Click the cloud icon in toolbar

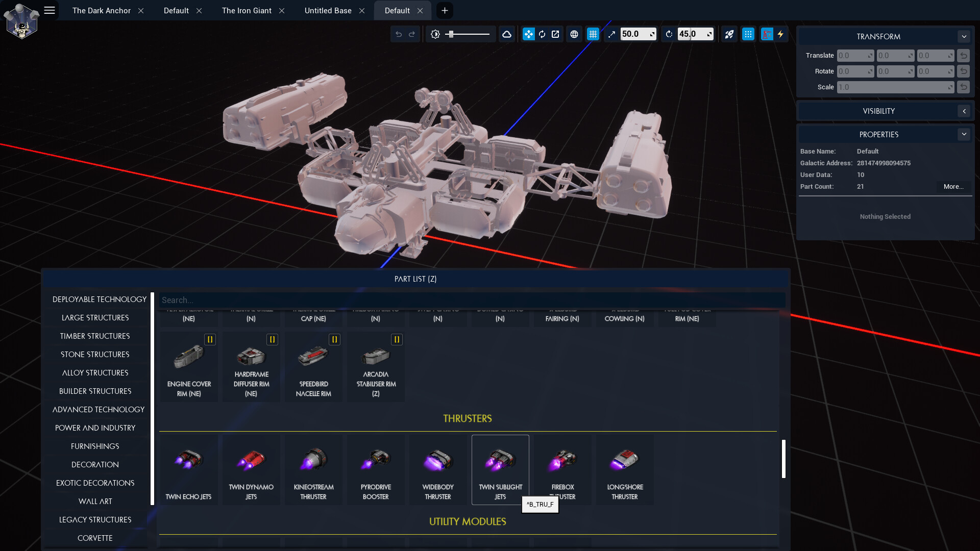[506, 34]
